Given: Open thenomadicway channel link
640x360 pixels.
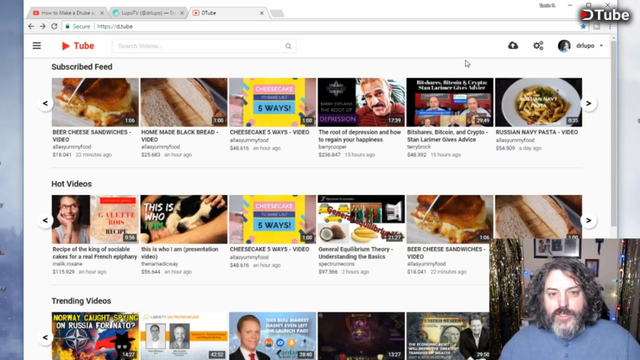Looking at the screenshot, I should coord(160,264).
